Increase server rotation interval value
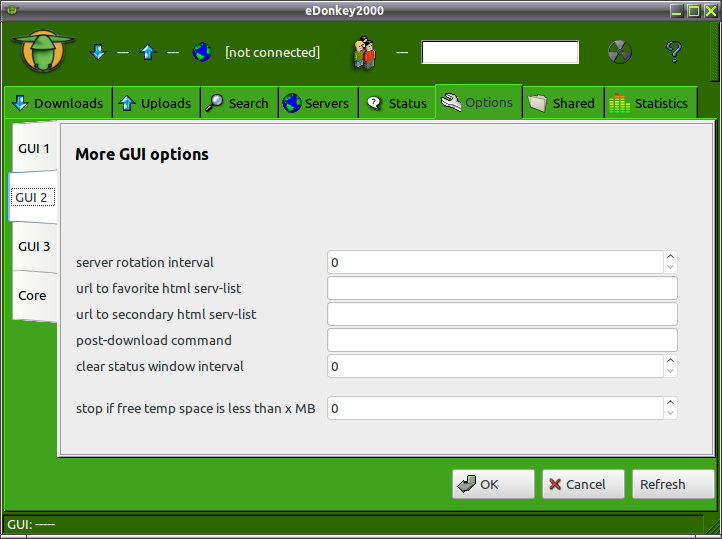 point(670,257)
